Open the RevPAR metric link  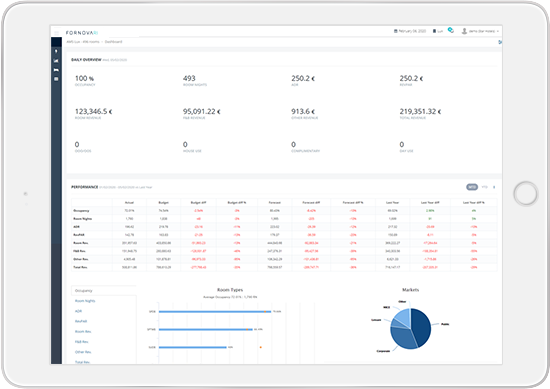pyautogui.click(x=81, y=321)
